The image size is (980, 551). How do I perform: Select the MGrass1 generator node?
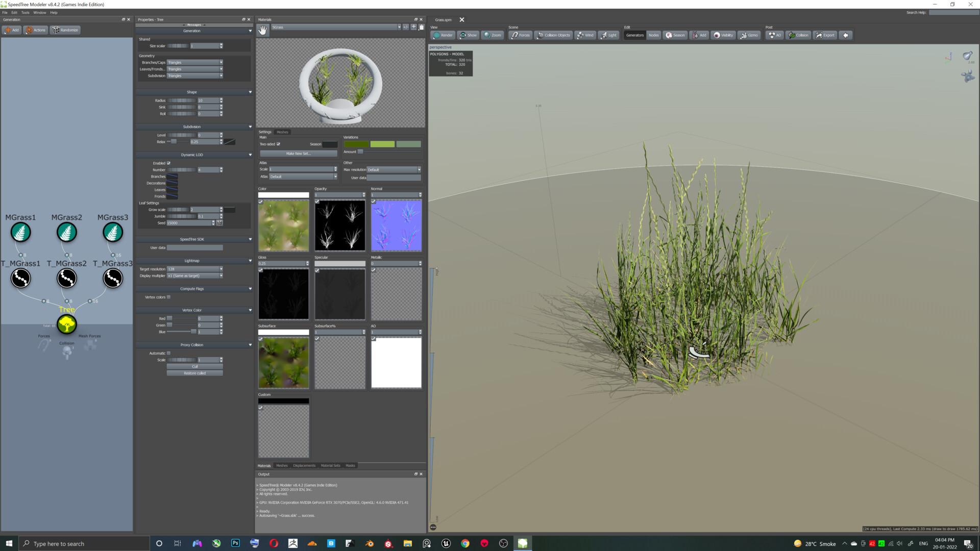click(20, 232)
